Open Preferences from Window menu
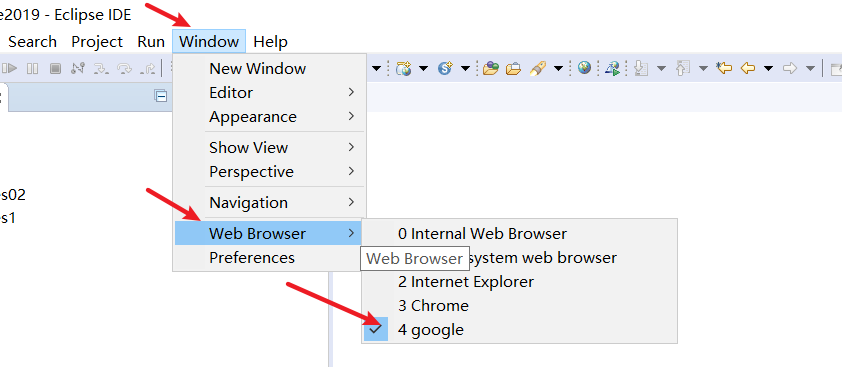Screen dimensions: 842x367 pyautogui.click(x=269, y=257)
